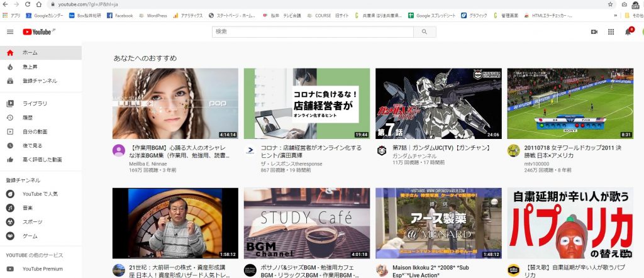Open the 音楽 channel
The width and height of the screenshot is (644, 278).
[41, 208]
